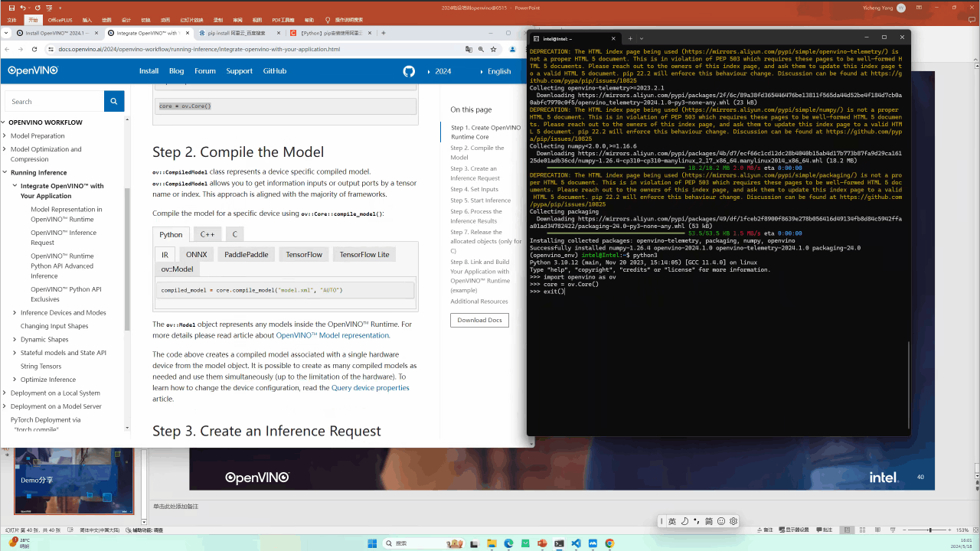980x551 pixels.
Task: Open IME settings gear icon
Action: click(733, 521)
